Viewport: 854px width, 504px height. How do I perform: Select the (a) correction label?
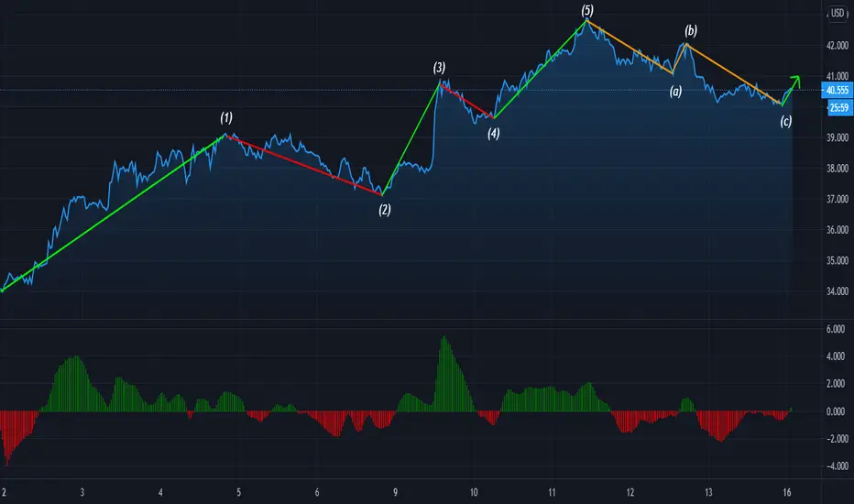click(x=675, y=91)
